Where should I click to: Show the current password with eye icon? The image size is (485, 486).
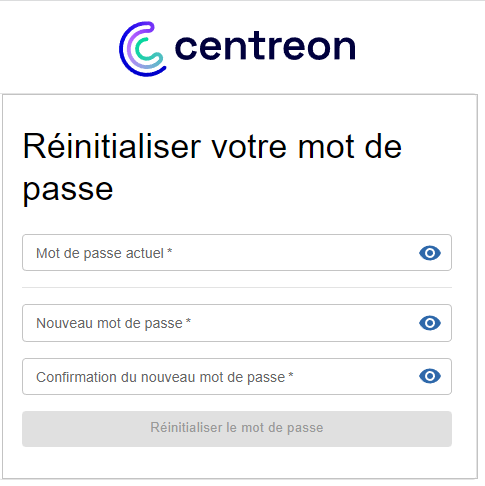pos(430,253)
